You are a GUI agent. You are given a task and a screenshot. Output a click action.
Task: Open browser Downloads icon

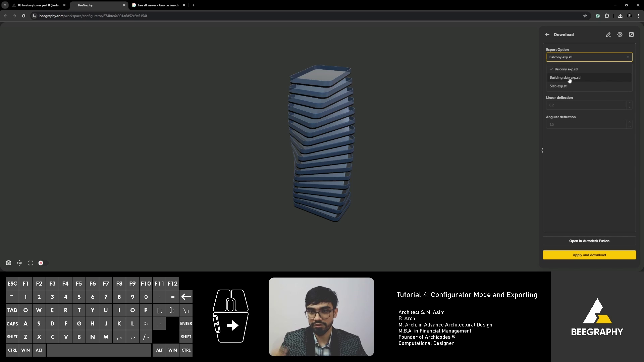pos(620,16)
